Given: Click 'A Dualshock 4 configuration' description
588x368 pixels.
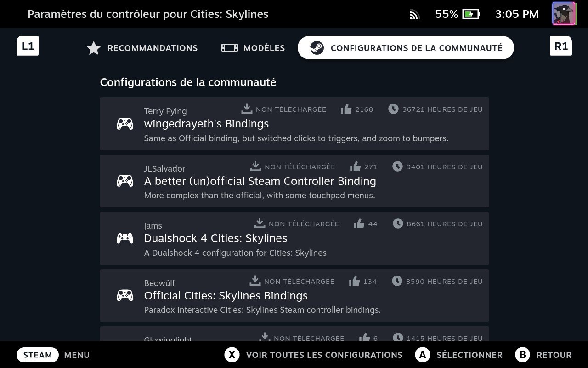Looking at the screenshot, I should pos(235,253).
